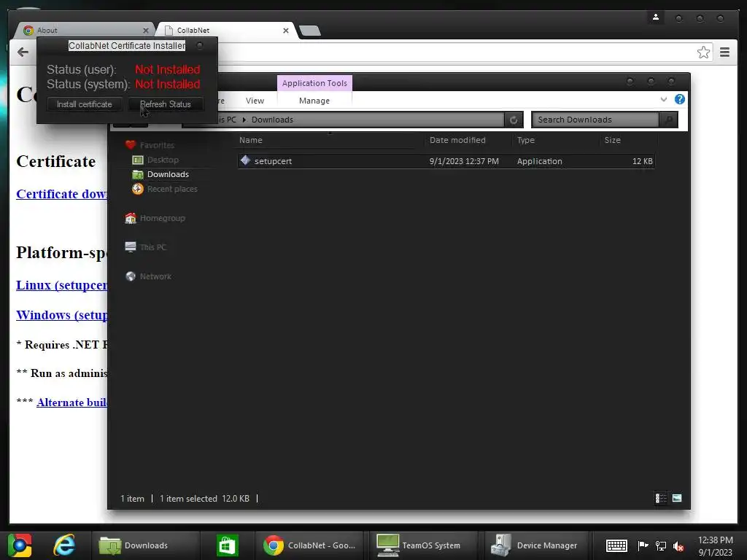Click the Alternate build link
This screenshot has height=560, width=747.
click(x=72, y=402)
